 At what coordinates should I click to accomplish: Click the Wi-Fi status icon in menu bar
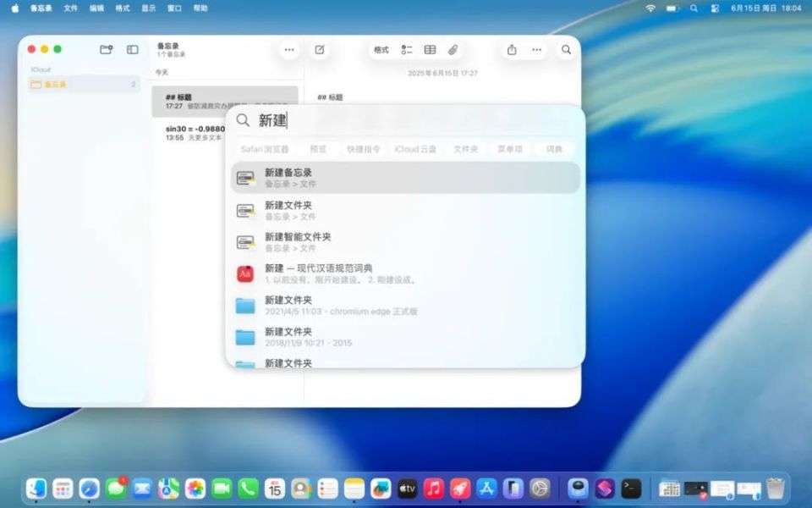click(650, 8)
